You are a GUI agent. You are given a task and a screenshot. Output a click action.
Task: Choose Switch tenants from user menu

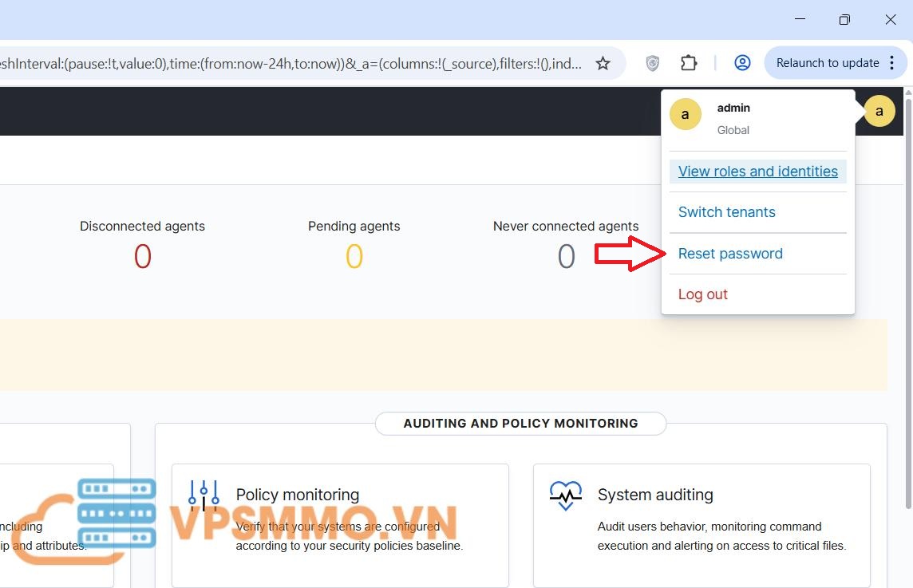(x=726, y=212)
